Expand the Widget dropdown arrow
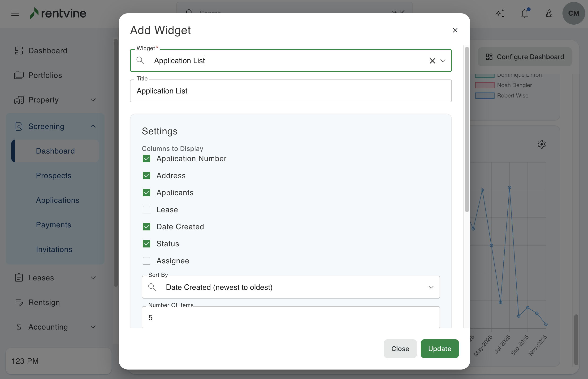The height and width of the screenshot is (379, 588). point(443,61)
